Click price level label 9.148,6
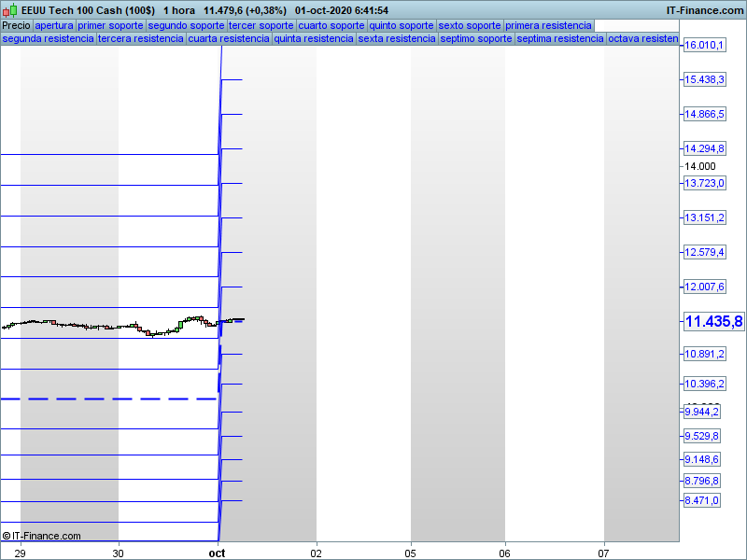747x560 pixels. (702, 459)
